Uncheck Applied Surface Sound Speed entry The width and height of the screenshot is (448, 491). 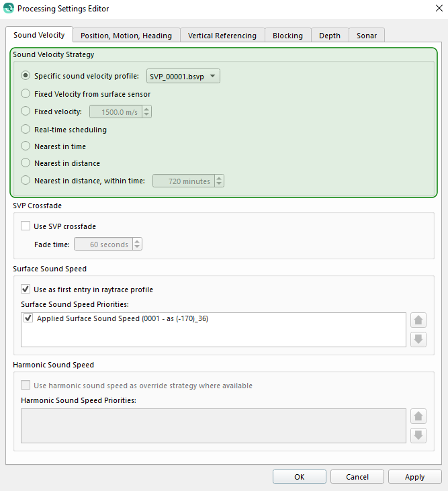[28, 318]
